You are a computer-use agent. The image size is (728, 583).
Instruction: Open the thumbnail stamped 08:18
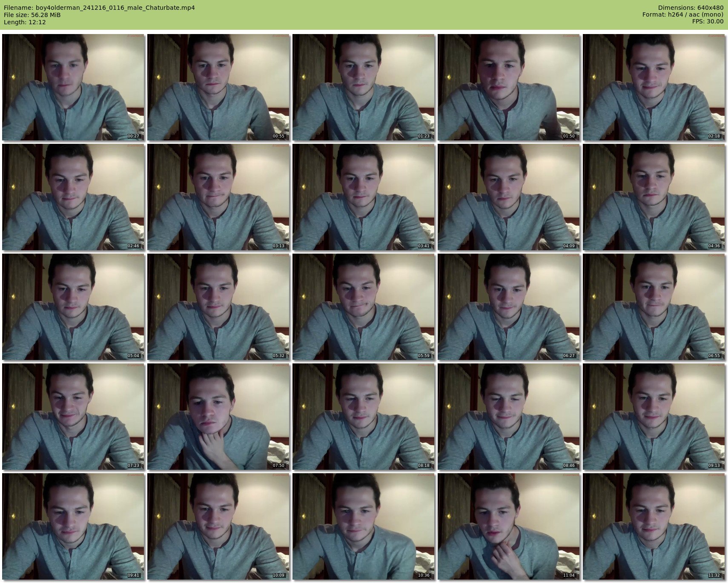click(364, 417)
